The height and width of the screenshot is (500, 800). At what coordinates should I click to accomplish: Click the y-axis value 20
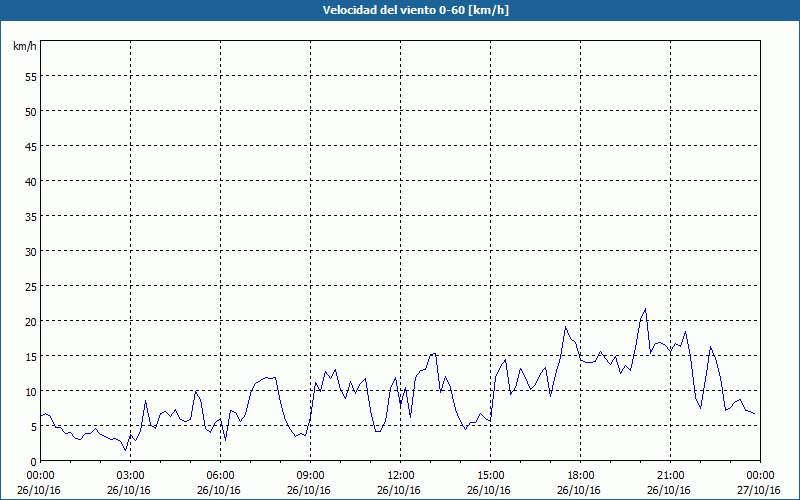point(31,321)
